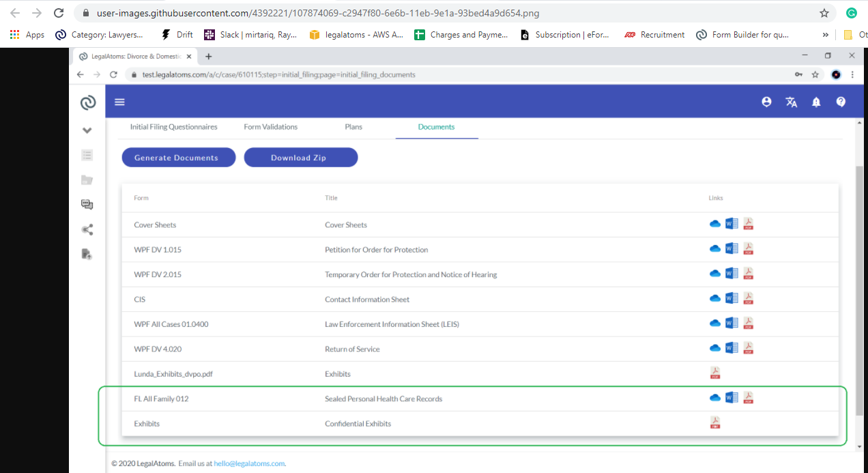Open PDF for Cover Sheets row
868x473 pixels.
pyautogui.click(x=748, y=224)
